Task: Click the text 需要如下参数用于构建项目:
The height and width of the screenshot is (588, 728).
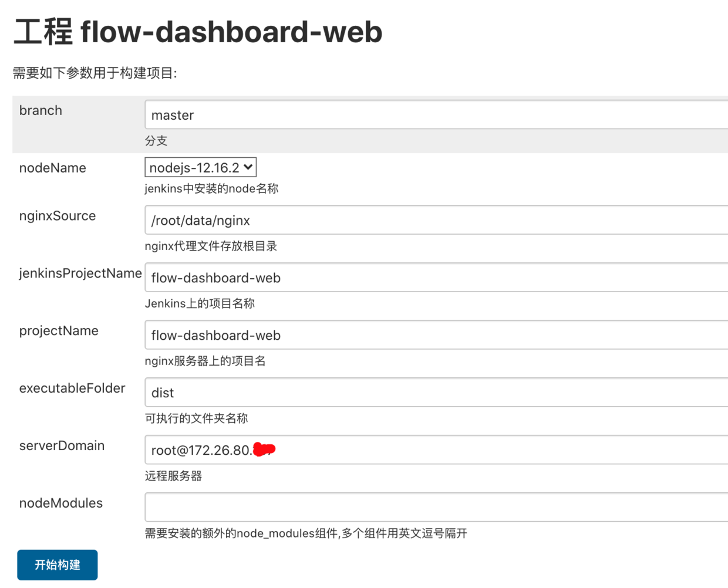Action: [95, 73]
